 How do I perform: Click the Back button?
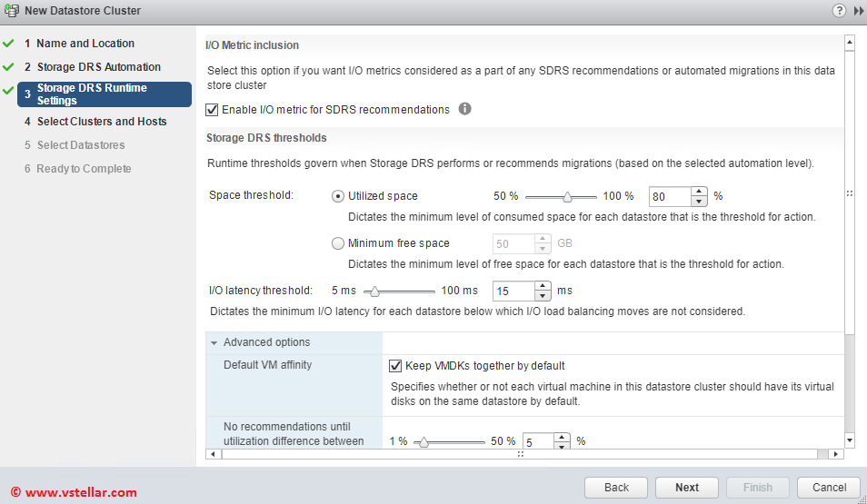tap(616, 488)
